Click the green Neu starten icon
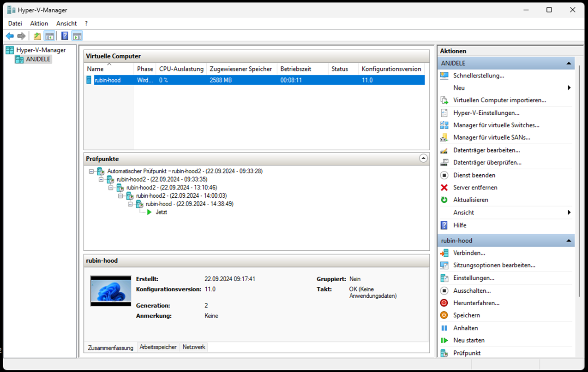The width and height of the screenshot is (588, 372). [x=444, y=340]
